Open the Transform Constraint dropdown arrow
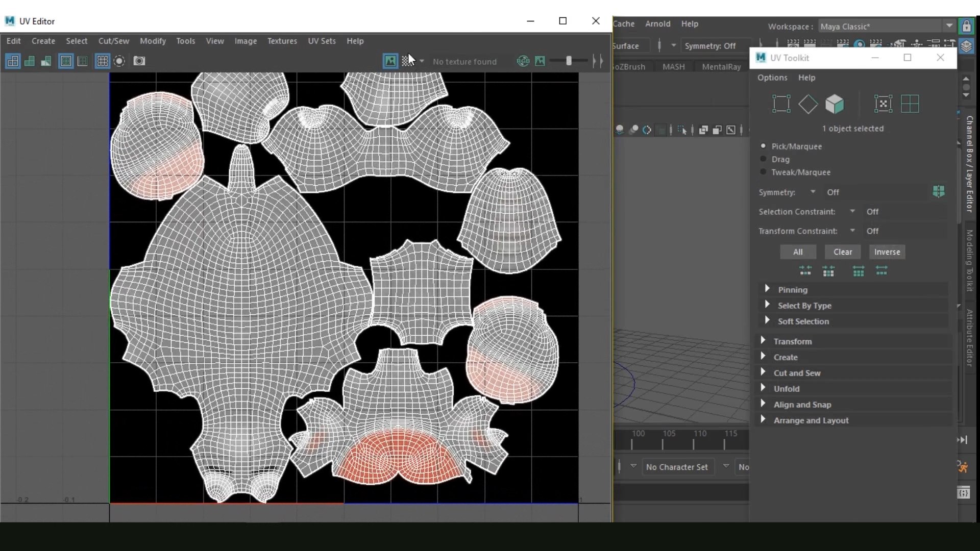The image size is (980, 551). 852,231
